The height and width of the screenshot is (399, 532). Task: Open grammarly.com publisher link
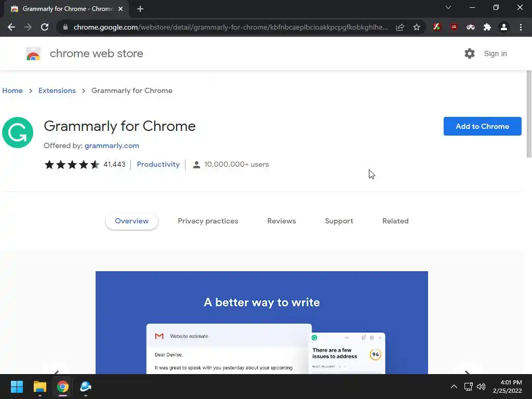[x=112, y=145]
